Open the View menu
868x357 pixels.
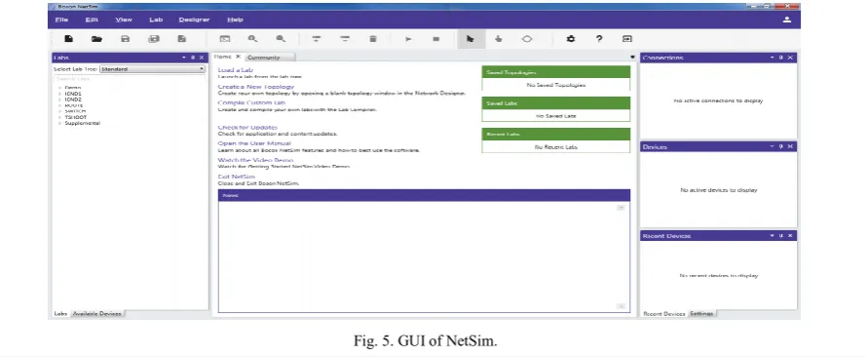coord(124,20)
